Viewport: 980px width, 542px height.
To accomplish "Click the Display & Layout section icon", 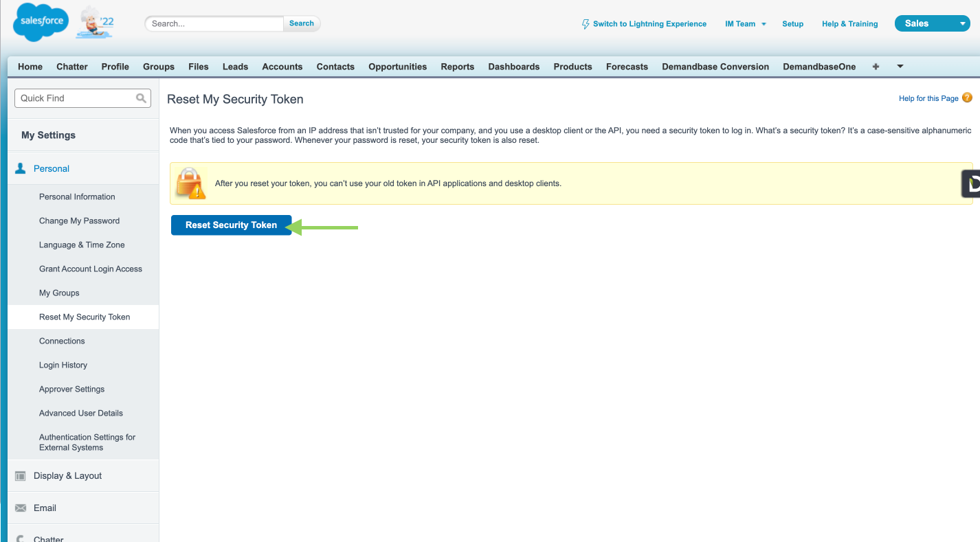I will coord(21,475).
